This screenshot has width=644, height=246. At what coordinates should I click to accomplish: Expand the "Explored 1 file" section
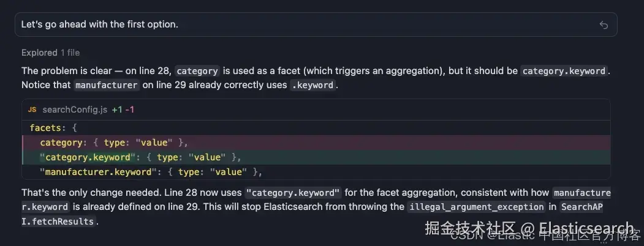coord(50,53)
